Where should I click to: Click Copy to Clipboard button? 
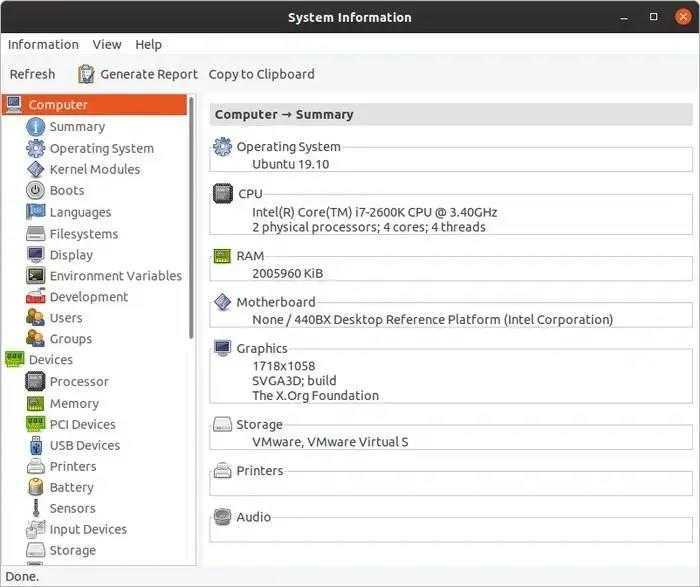262,74
